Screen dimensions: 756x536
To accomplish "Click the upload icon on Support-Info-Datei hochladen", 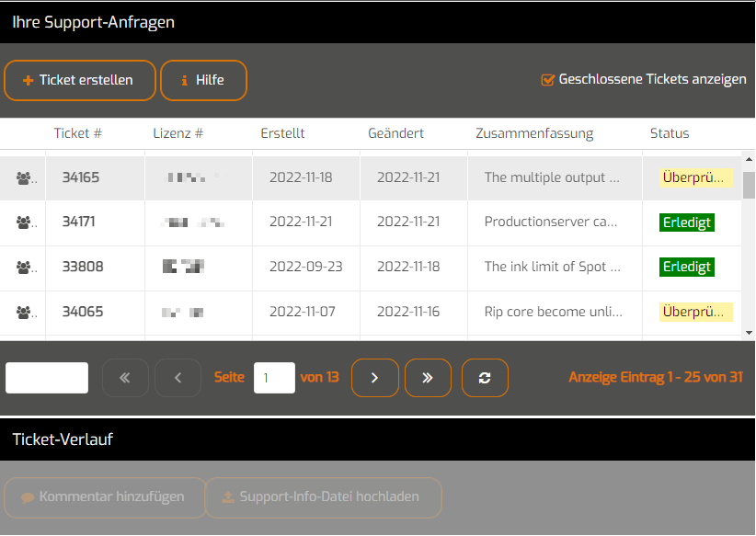I will [x=228, y=497].
